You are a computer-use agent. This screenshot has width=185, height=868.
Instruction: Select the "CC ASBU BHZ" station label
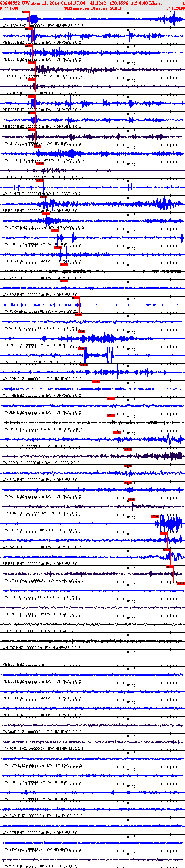pos(14,76)
